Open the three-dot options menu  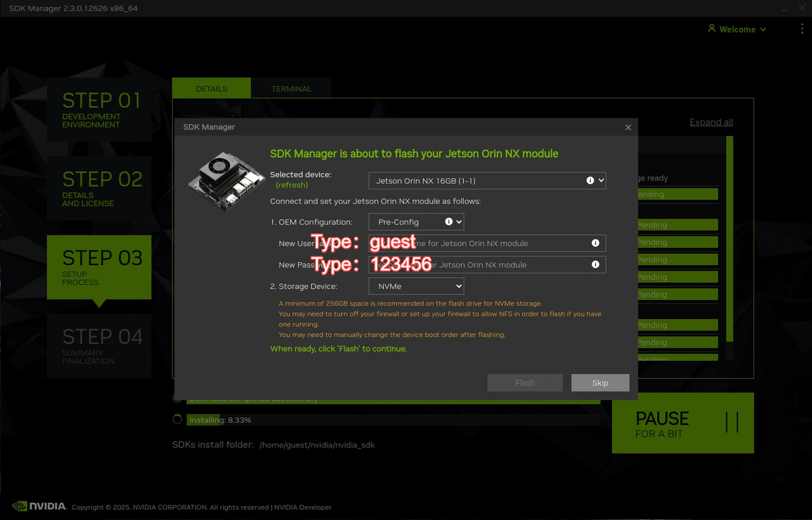pos(802,29)
